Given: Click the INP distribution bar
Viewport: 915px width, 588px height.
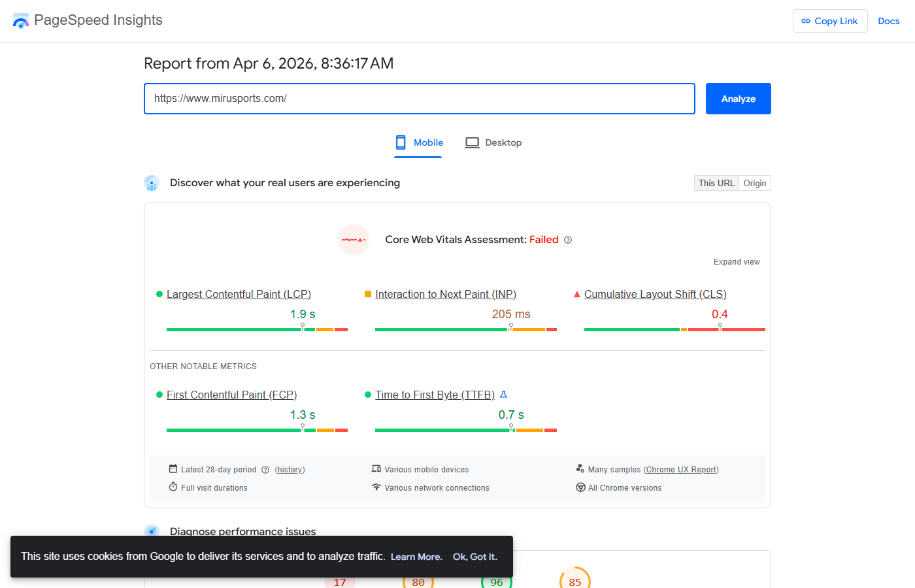Looking at the screenshot, I should [x=466, y=329].
